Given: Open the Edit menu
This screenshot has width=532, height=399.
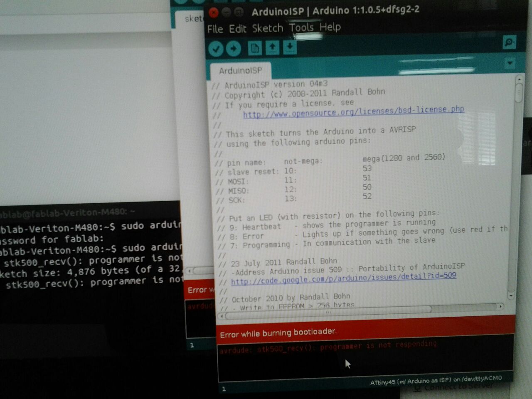Looking at the screenshot, I should pos(237,29).
